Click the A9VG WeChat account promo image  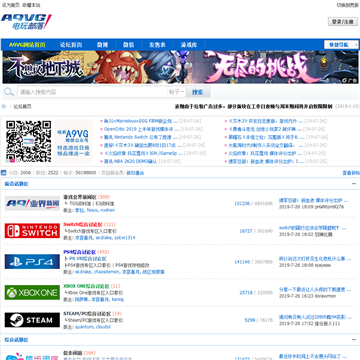pyautogui.click(x=73, y=141)
